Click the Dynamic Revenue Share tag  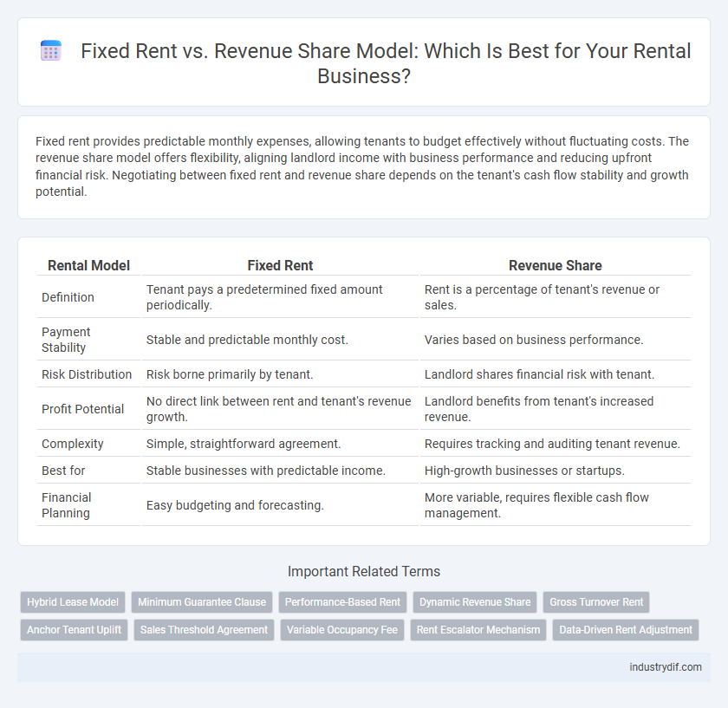[x=475, y=602]
